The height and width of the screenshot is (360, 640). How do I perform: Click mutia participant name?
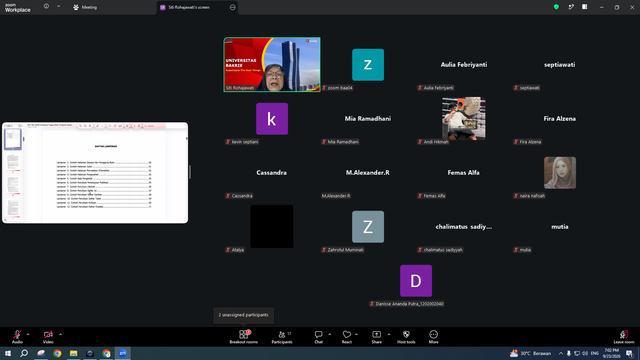point(560,227)
